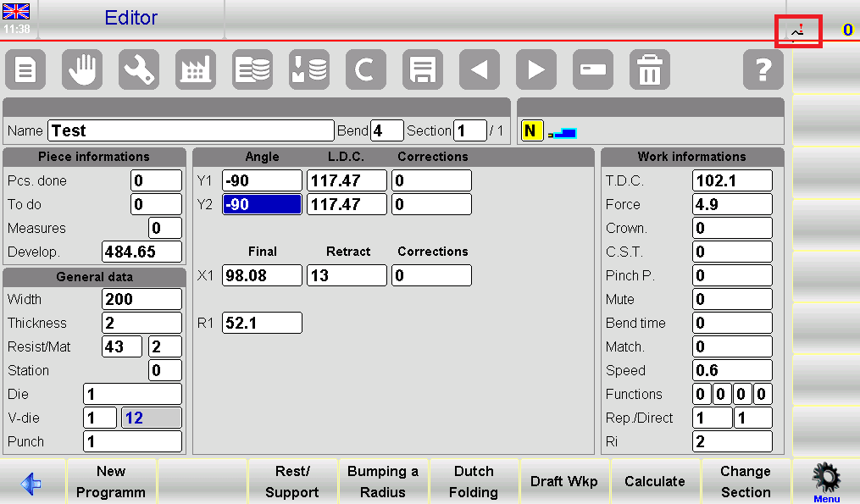
Task: Go to previous bend with left arrow
Action: click(480, 70)
